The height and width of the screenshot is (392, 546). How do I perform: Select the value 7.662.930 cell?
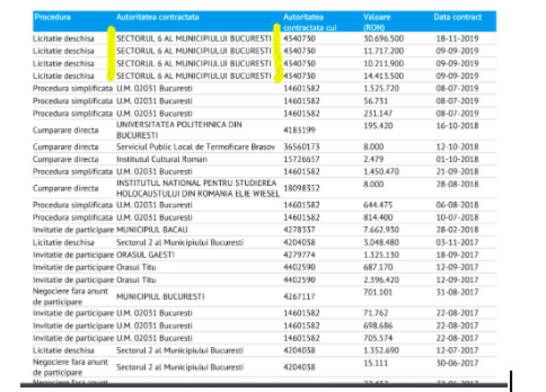click(x=381, y=230)
